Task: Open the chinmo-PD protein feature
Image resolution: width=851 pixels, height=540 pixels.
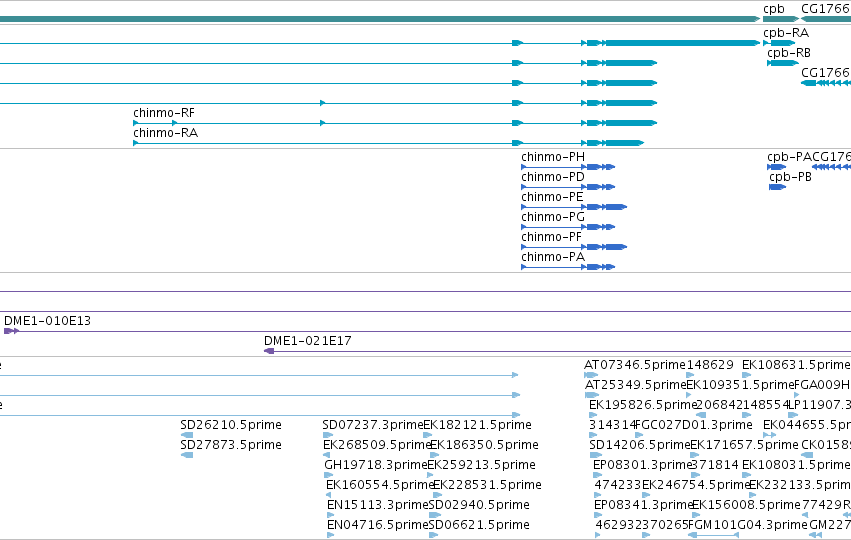Action: click(x=568, y=187)
